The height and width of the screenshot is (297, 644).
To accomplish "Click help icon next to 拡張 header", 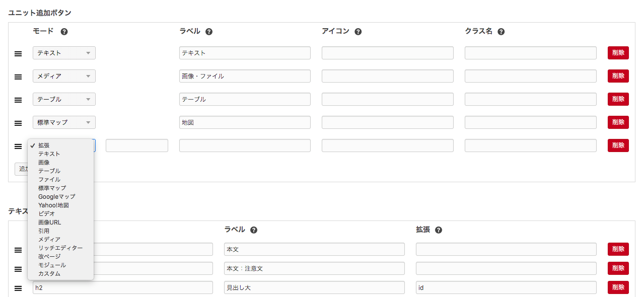I will [439, 230].
